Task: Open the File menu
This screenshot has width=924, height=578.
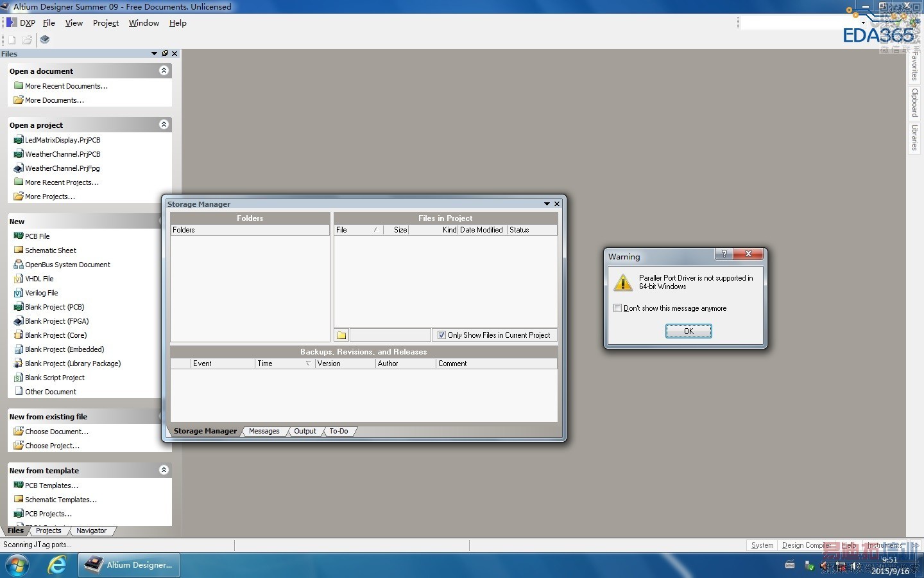Action: pyautogui.click(x=49, y=22)
